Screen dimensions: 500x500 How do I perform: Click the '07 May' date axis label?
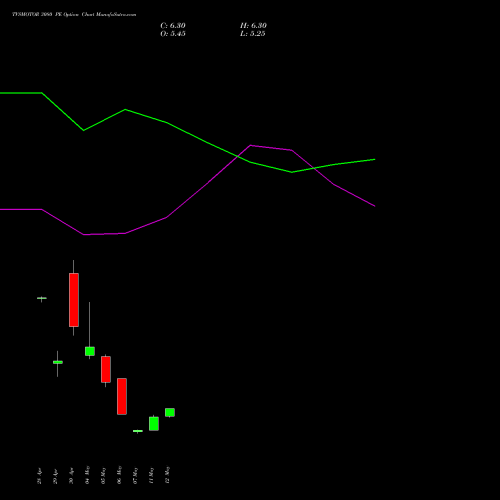(135, 475)
